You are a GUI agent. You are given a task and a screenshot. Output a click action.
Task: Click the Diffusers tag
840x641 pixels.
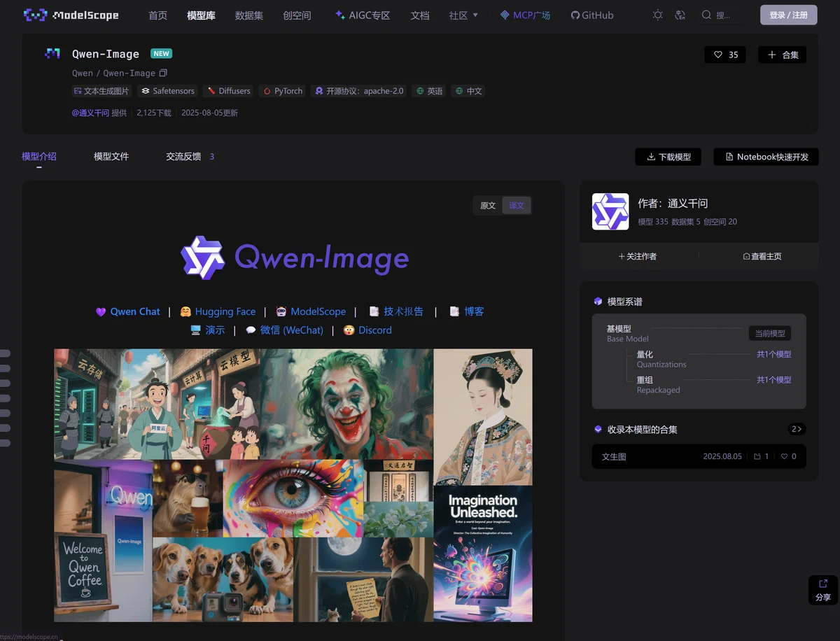click(x=228, y=91)
